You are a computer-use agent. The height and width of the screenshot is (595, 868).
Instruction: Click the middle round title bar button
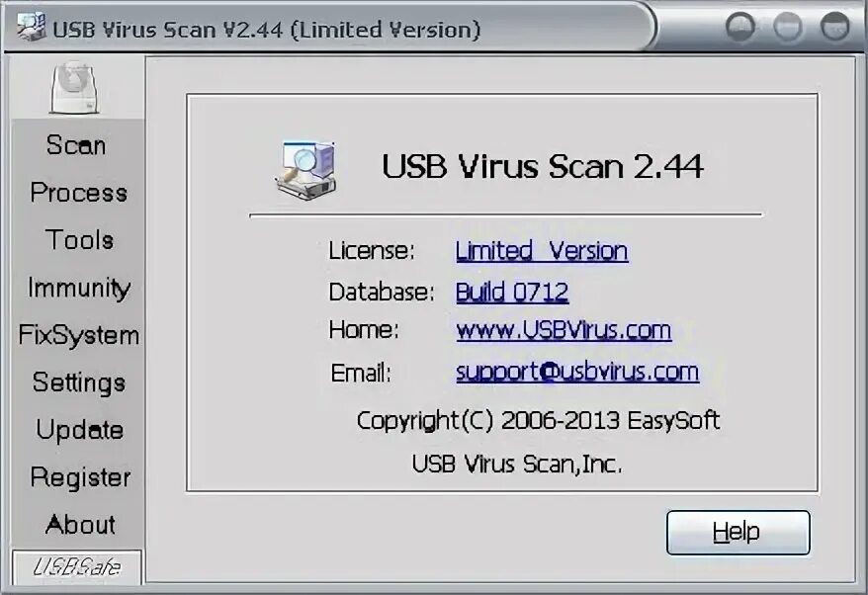[788, 26]
